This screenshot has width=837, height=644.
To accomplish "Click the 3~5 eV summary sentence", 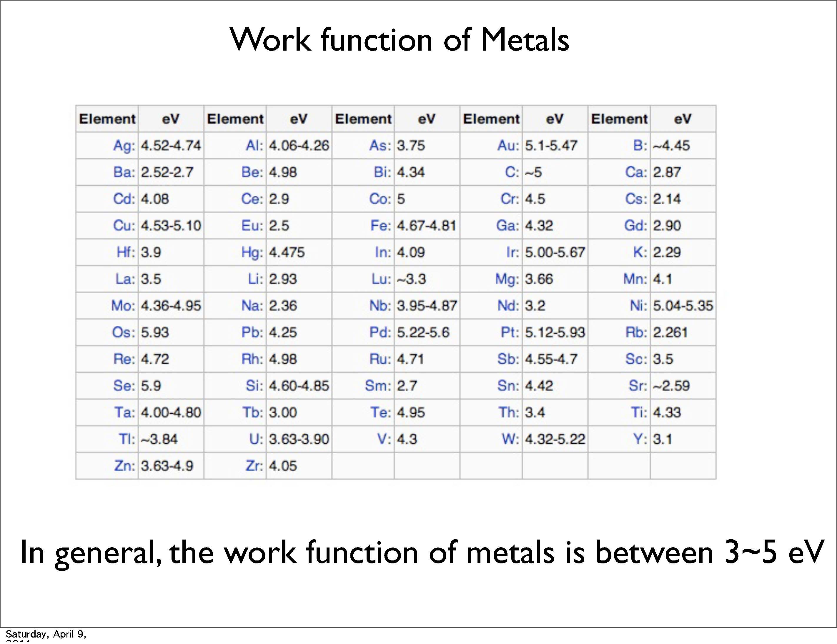I will pos(422,553).
